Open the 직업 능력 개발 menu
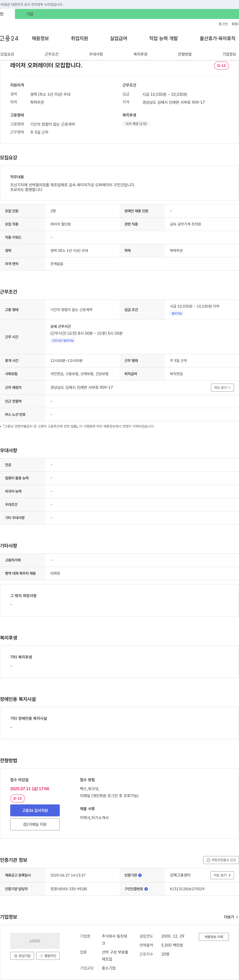The image size is (239, 980). (163, 38)
